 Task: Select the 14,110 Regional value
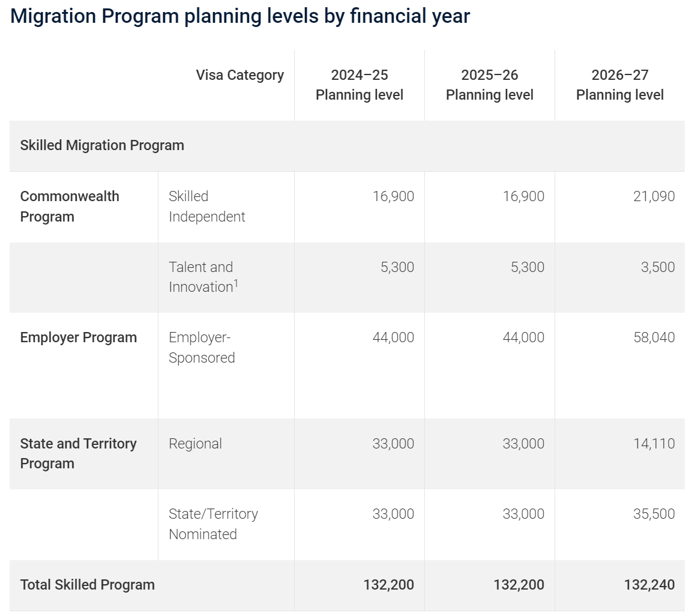(x=654, y=444)
